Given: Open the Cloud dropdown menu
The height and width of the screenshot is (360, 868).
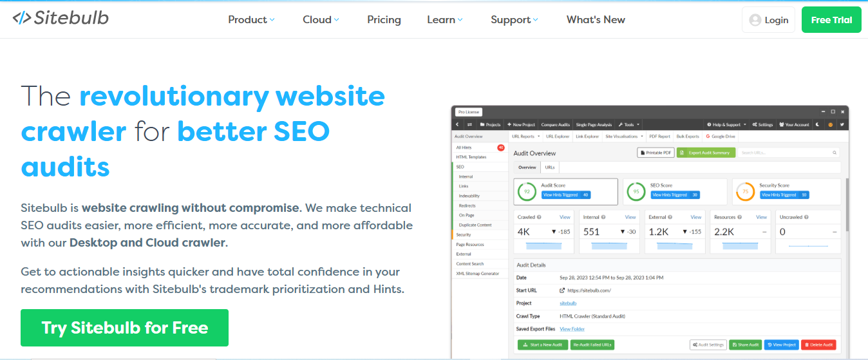Looking at the screenshot, I should click(321, 19).
